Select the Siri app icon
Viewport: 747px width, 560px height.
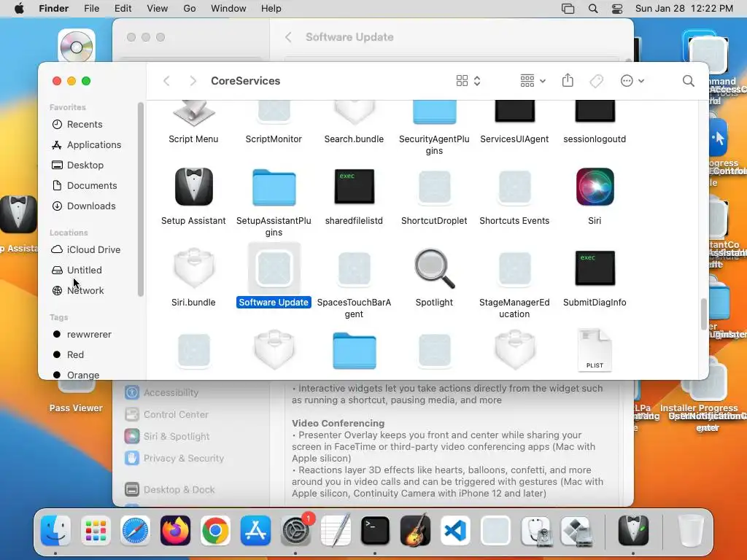click(x=595, y=187)
